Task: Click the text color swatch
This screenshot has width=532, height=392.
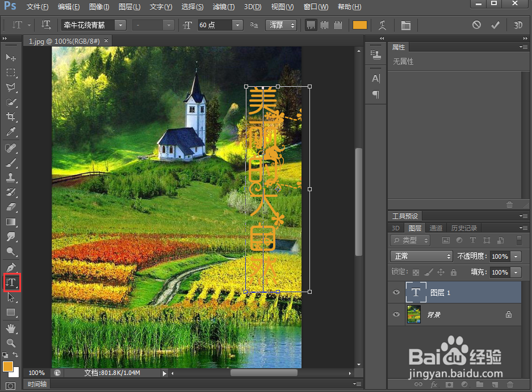Action: point(360,25)
